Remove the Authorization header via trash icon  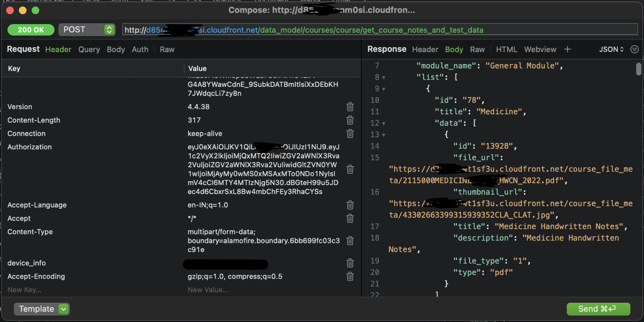click(350, 169)
